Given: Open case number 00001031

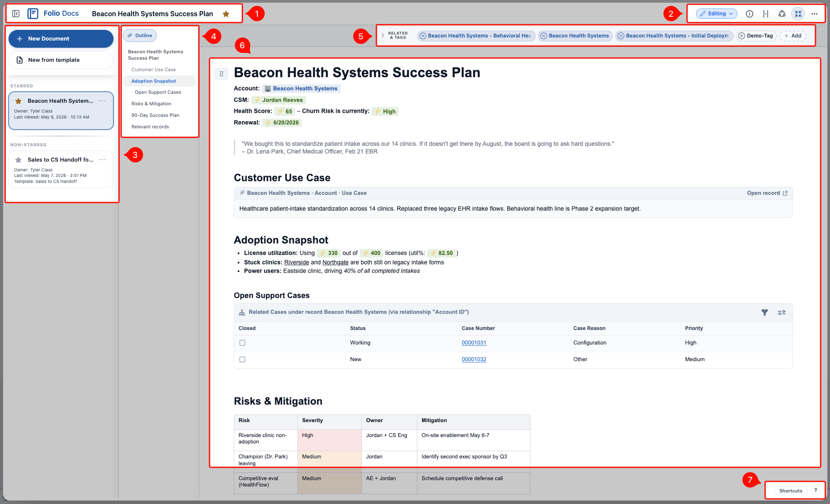Looking at the screenshot, I should pyautogui.click(x=474, y=343).
